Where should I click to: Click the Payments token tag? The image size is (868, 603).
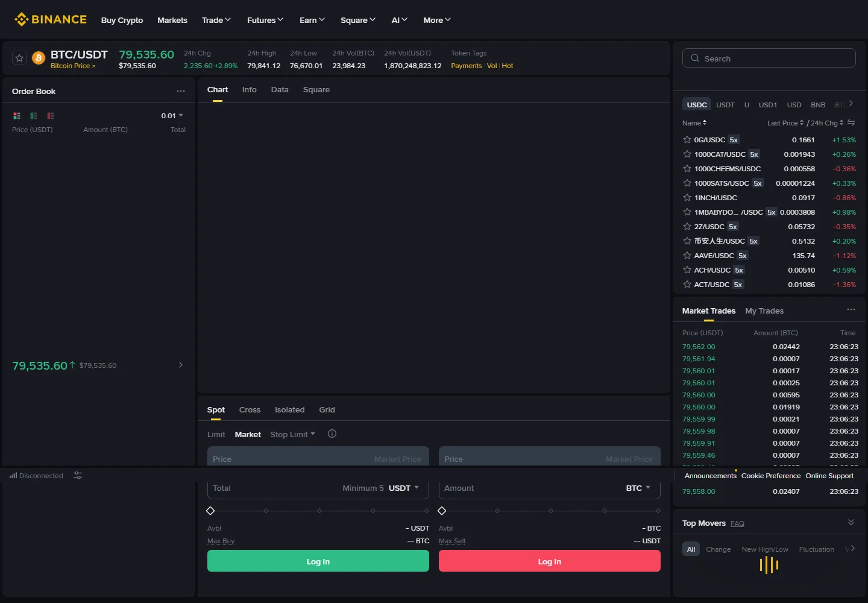pos(466,66)
